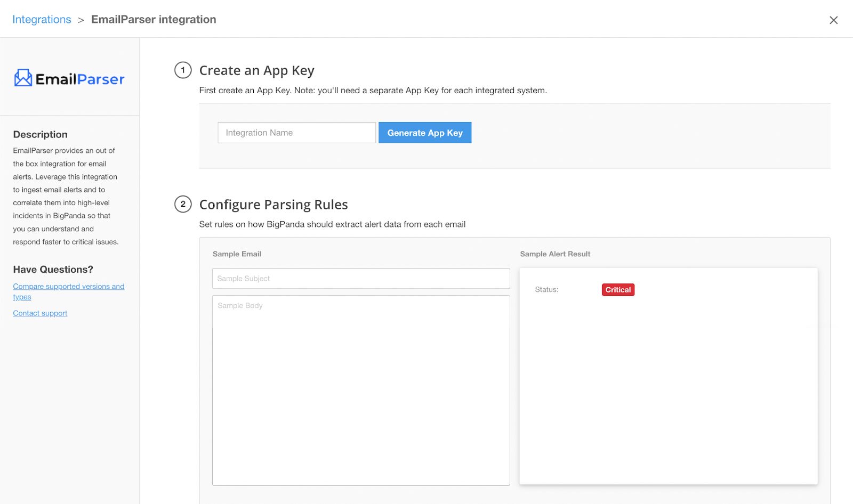Click the 'Set rules on how BigPanda' text
Image resolution: width=853 pixels, height=504 pixels.
coord(332,224)
